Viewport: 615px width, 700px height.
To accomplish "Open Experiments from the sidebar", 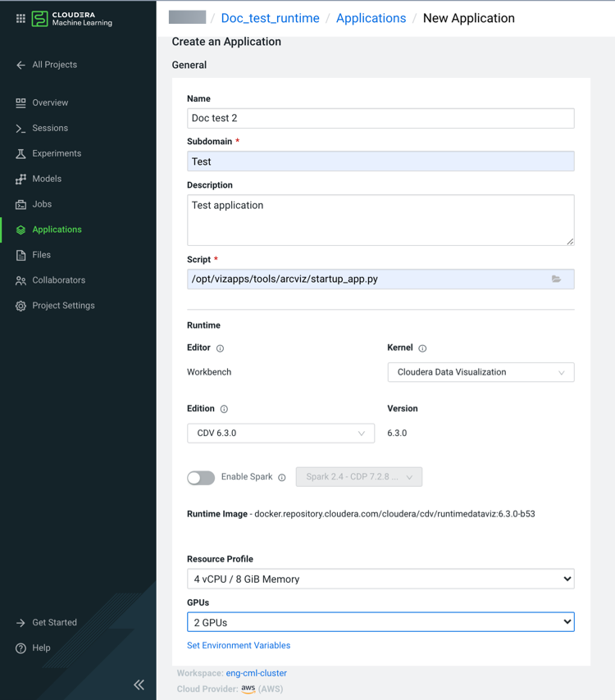I will click(x=57, y=153).
